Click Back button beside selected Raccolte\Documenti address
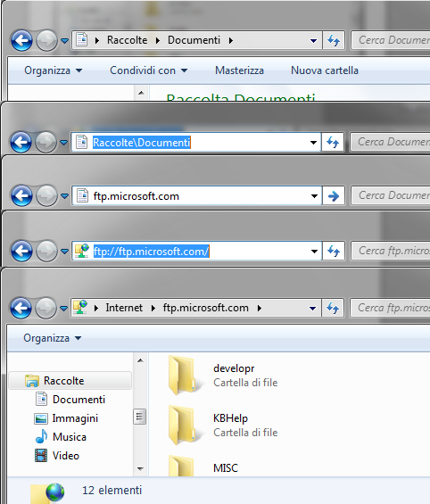Image resolution: width=430 pixels, height=504 pixels. tap(21, 142)
